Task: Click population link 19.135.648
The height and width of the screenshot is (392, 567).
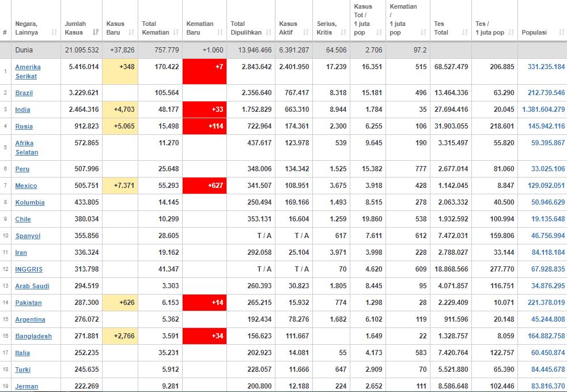Action: [x=548, y=219]
